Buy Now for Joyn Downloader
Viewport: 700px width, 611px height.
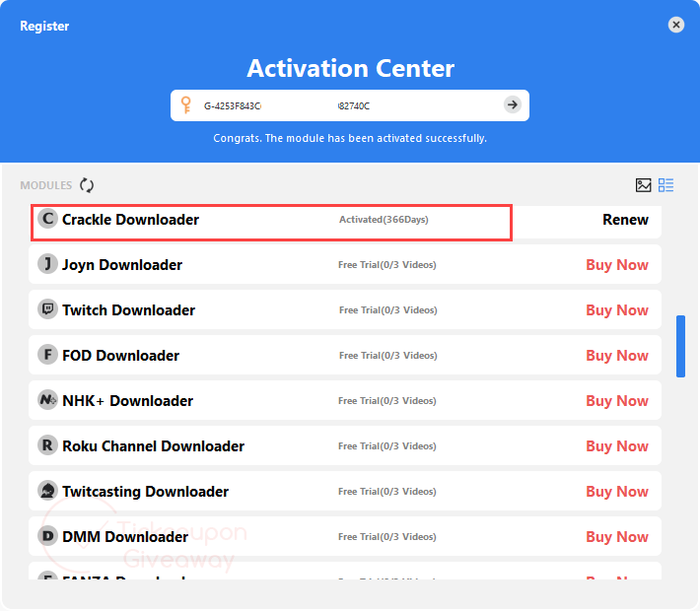[x=617, y=265]
